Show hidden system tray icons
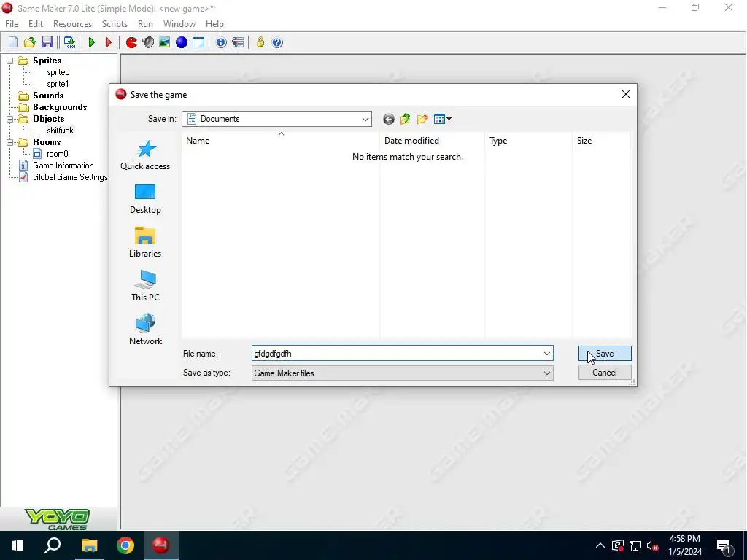Image resolution: width=747 pixels, height=560 pixels. point(600,545)
